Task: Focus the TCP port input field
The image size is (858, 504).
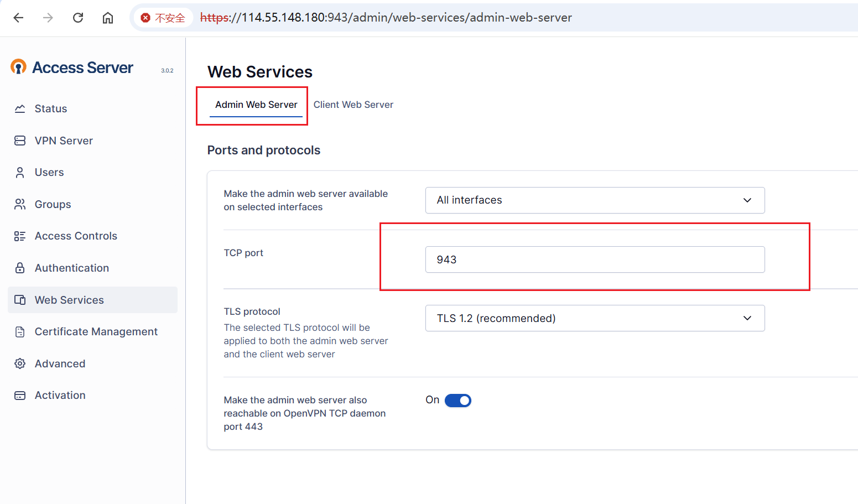Action: [595, 259]
